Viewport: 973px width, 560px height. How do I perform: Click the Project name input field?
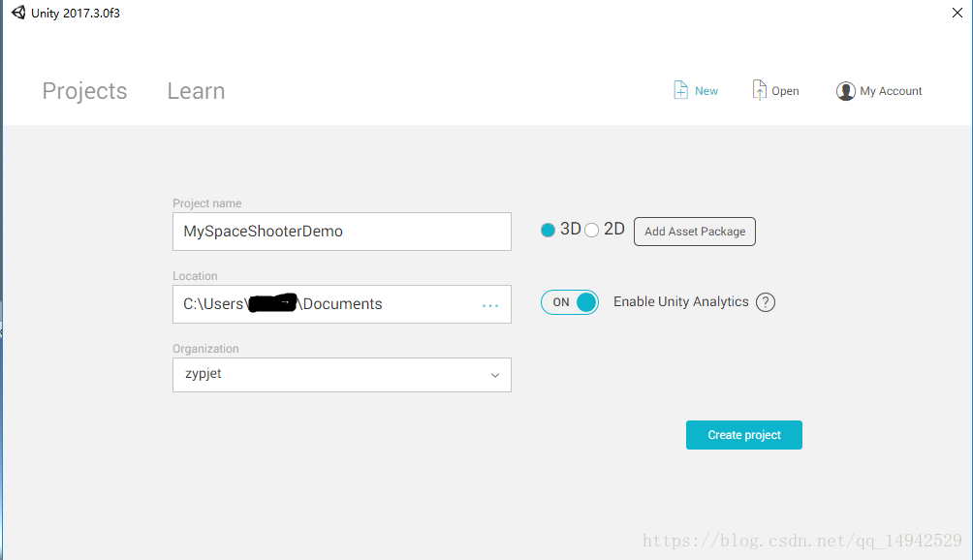coord(342,232)
